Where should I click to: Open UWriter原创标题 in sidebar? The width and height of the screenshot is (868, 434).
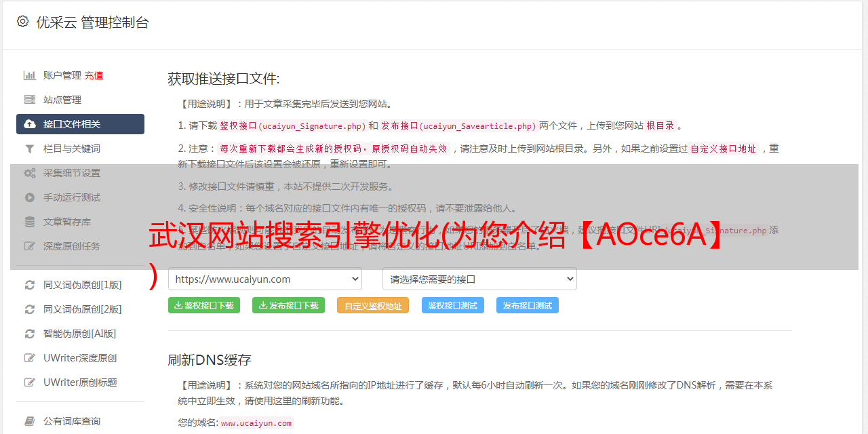[80, 382]
